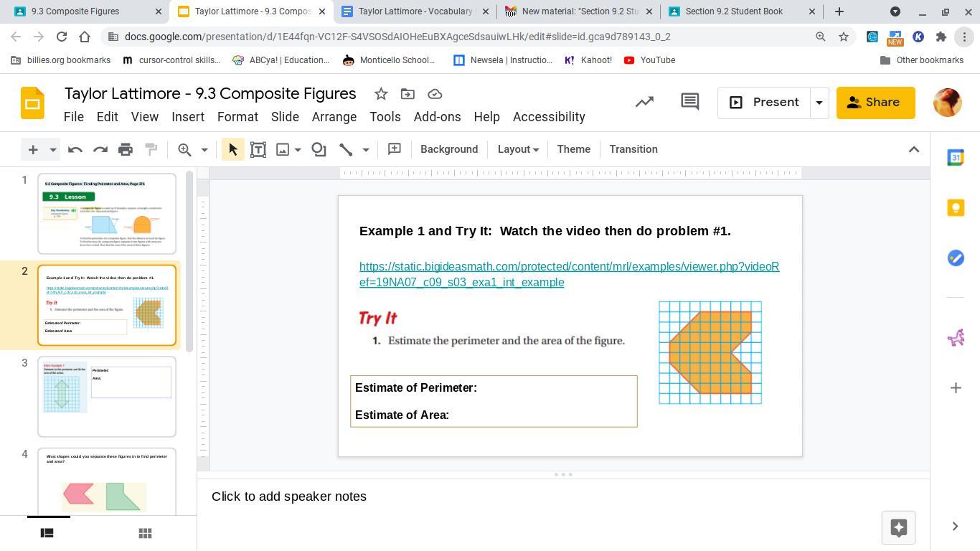
Task: Click the Redo arrow icon
Action: point(100,149)
